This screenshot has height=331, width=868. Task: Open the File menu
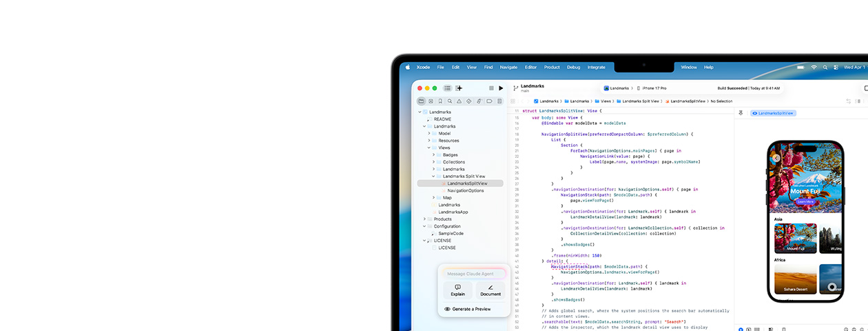(440, 67)
